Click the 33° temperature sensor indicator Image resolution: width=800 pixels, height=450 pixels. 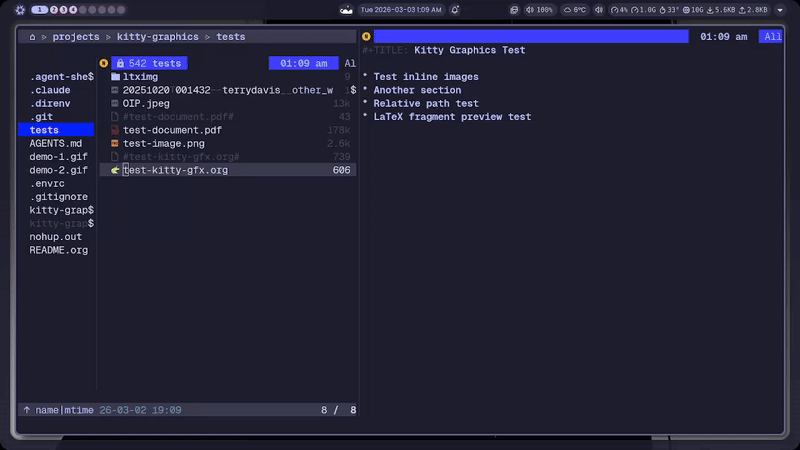click(669, 10)
